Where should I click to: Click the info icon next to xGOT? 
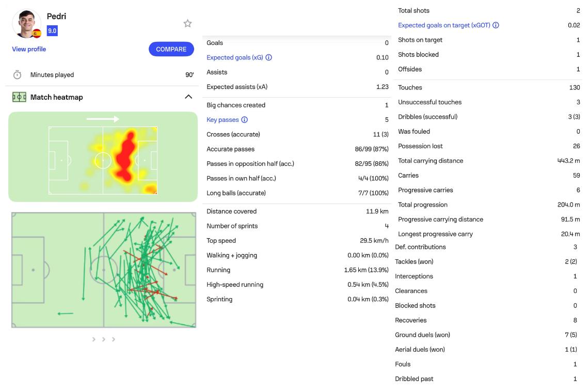point(496,25)
